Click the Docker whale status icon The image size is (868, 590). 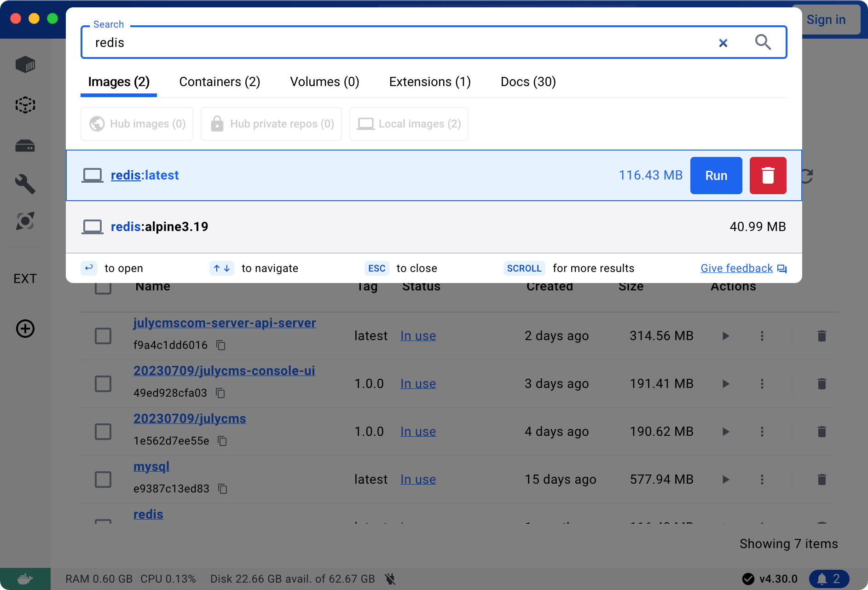click(25, 578)
